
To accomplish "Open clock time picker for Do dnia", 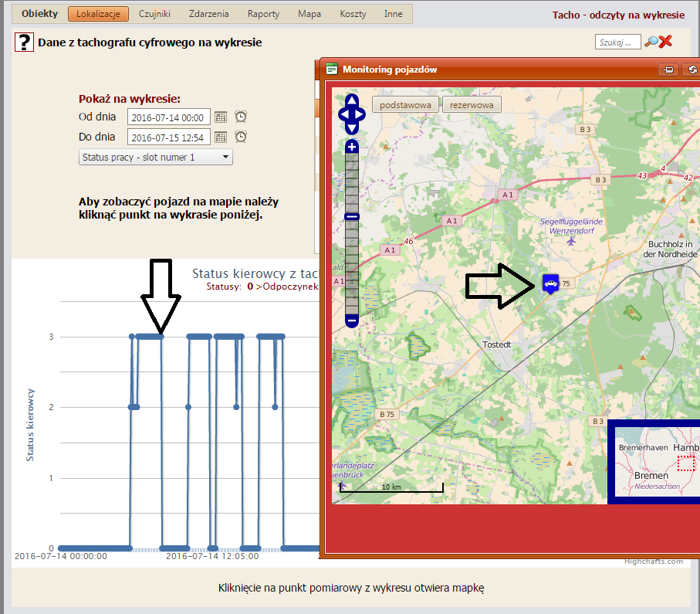I will pos(241,137).
